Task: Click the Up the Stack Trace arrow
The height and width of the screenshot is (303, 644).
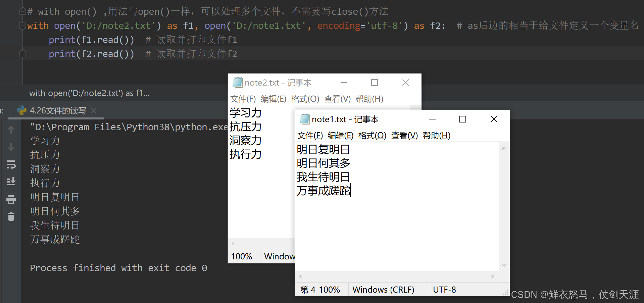Action: tap(11, 130)
